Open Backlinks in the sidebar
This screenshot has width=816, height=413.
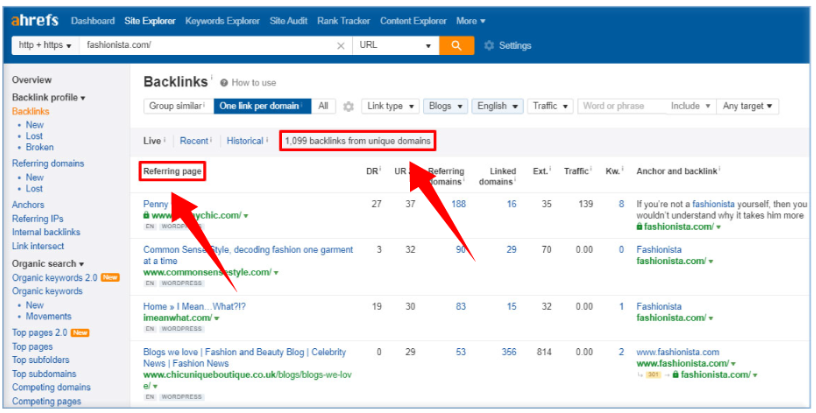31,111
